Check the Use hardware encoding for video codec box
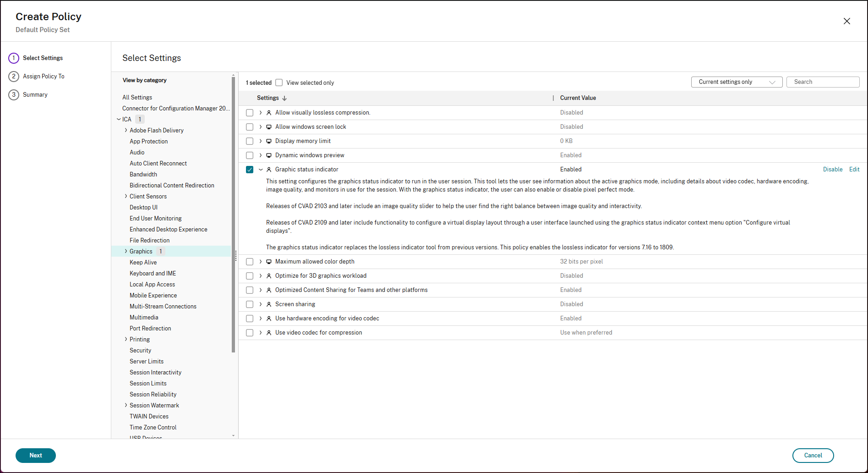Image resolution: width=868 pixels, height=473 pixels. (x=250, y=319)
